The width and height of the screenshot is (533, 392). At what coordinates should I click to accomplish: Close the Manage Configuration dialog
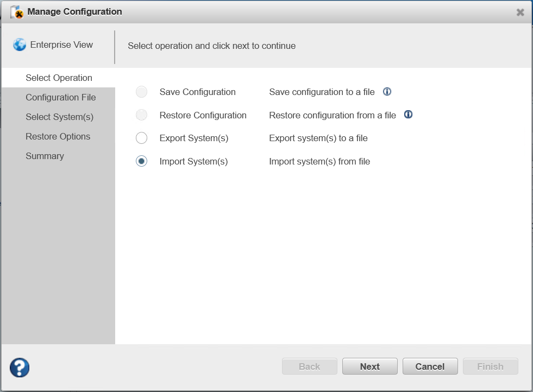[520, 12]
